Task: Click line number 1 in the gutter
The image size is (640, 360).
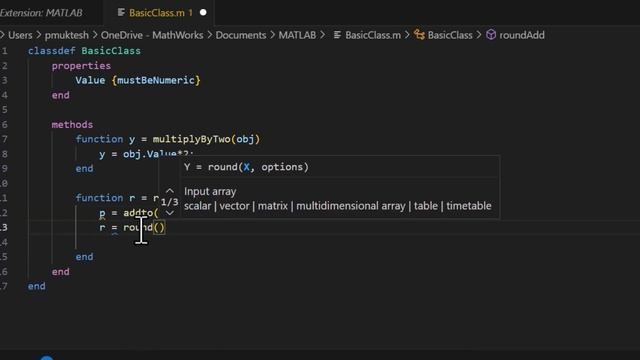Action: [4, 51]
